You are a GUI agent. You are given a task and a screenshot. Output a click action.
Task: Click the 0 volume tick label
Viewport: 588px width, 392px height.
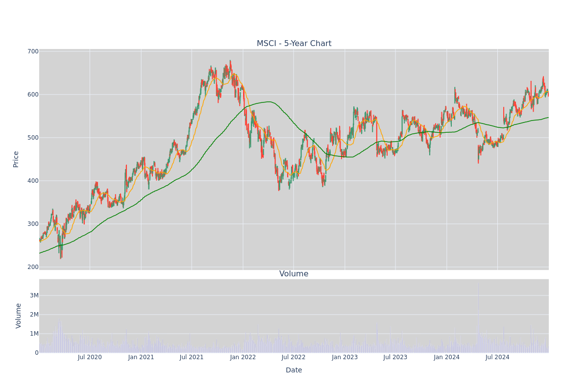(37, 353)
